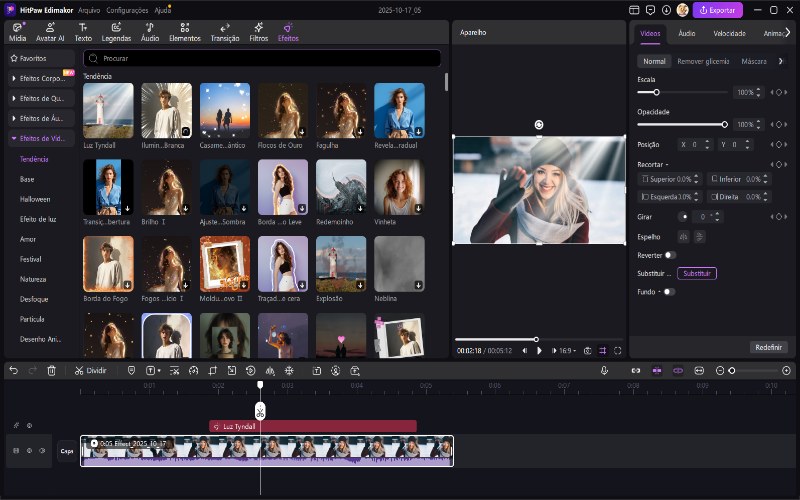This screenshot has width=800, height=500.
Task: Click the Procurar search field
Action: [262, 58]
